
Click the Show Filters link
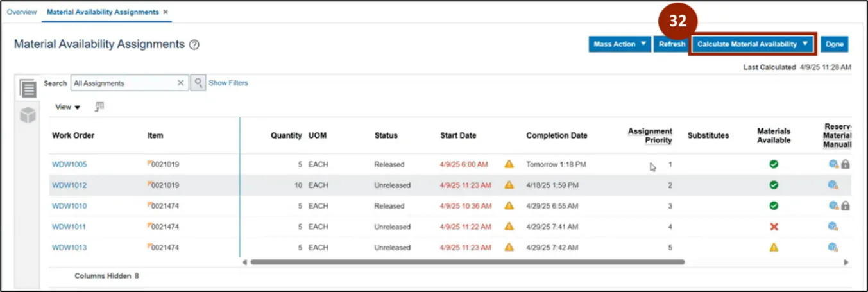228,83
